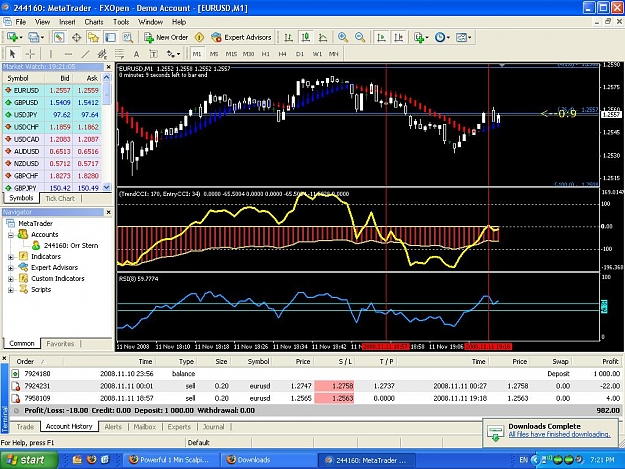Image resolution: width=625 pixels, height=469 pixels.
Task: Toggle Auto Scroll chart icon
Action: coord(381,37)
